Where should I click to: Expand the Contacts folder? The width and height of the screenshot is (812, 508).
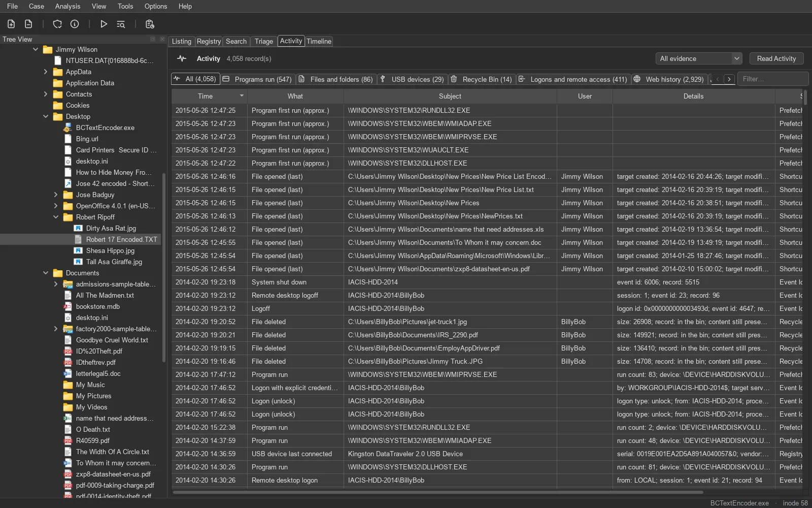(46, 94)
